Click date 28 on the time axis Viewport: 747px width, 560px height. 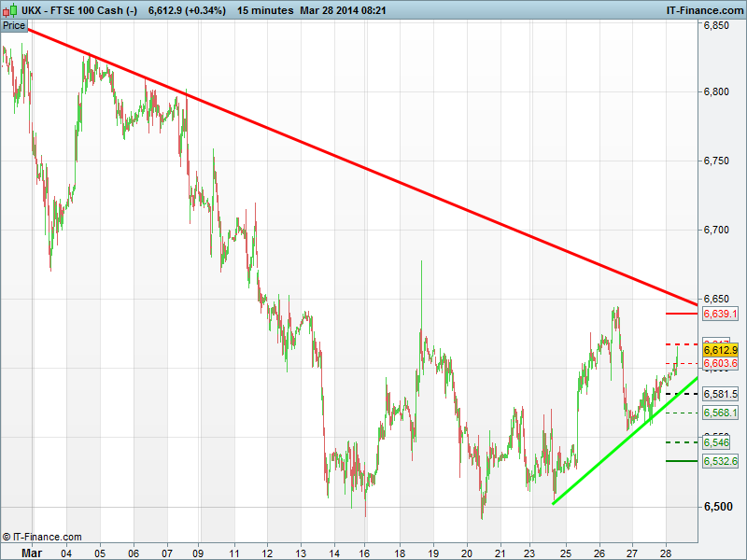(665, 552)
